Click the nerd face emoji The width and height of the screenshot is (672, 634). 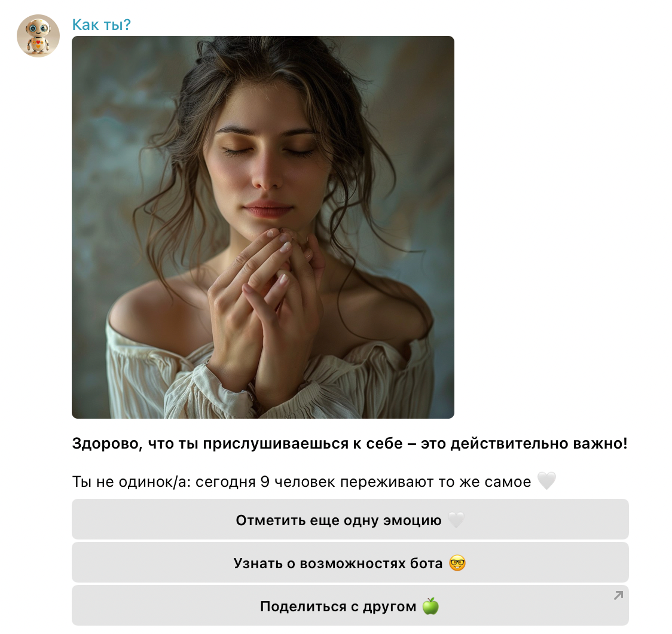(x=457, y=562)
